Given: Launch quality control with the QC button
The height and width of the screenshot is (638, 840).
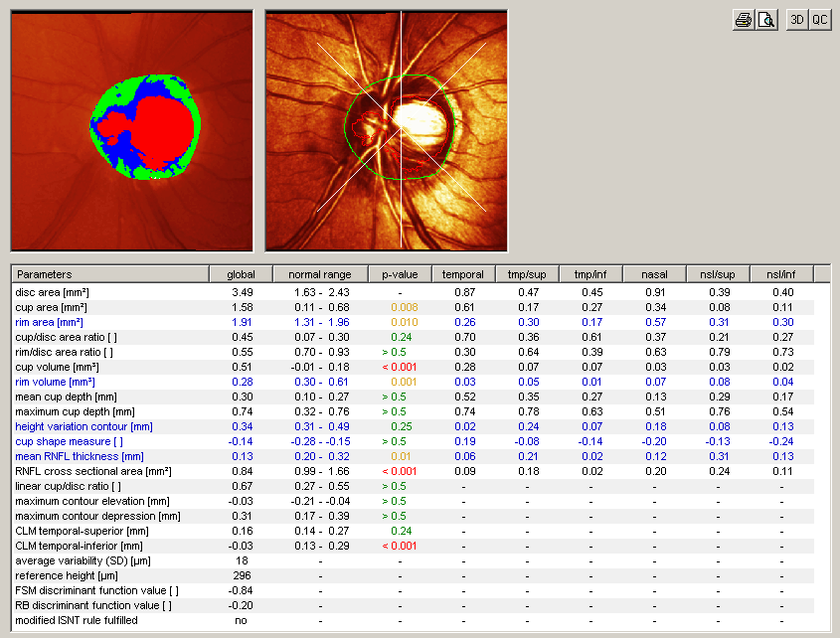Looking at the screenshot, I should point(820,19).
